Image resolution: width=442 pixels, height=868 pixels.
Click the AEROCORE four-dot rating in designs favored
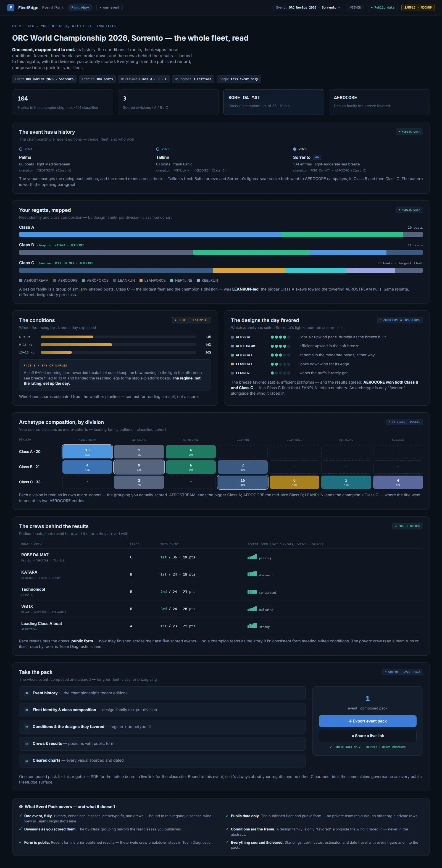280,337
